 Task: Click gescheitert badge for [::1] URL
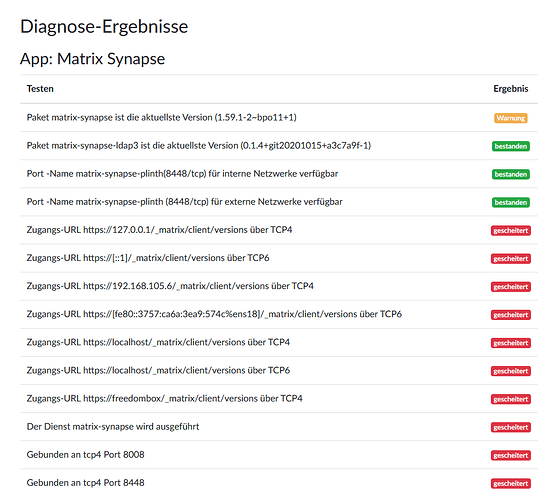511,258
